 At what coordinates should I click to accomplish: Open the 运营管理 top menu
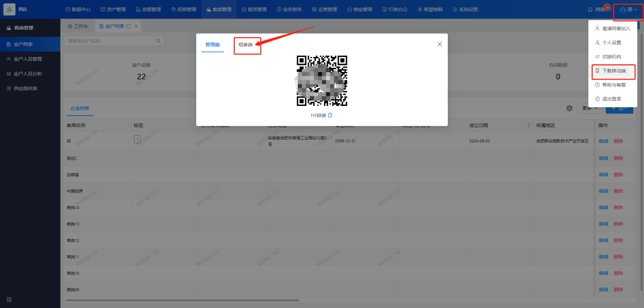[325, 9]
